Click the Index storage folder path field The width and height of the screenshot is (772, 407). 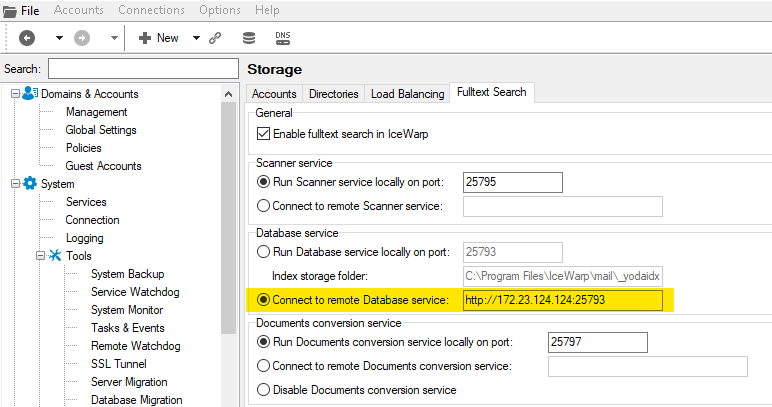tap(563, 276)
